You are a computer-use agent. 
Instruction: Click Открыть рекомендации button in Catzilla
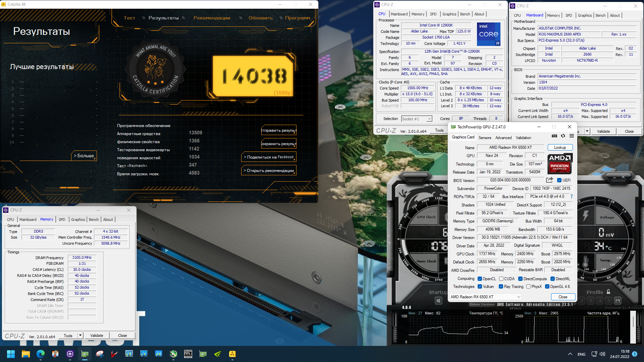[x=269, y=171]
